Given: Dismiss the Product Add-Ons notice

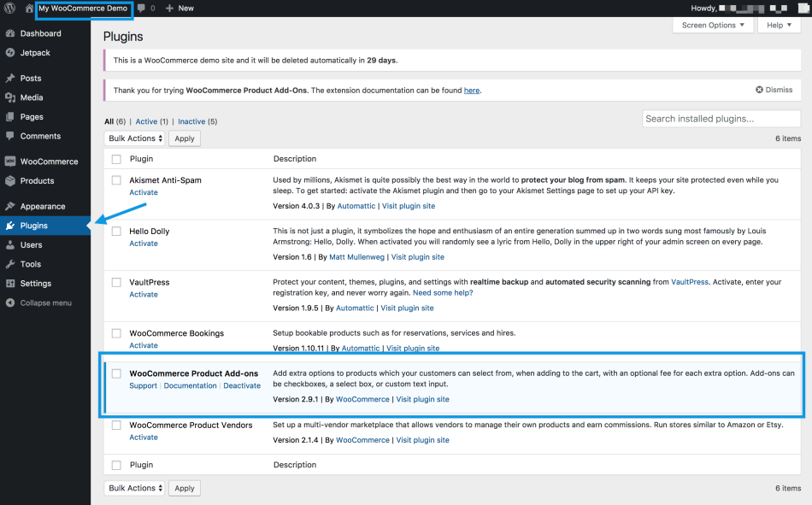Looking at the screenshot, I should pyautogui.click(x=774, y=90).
